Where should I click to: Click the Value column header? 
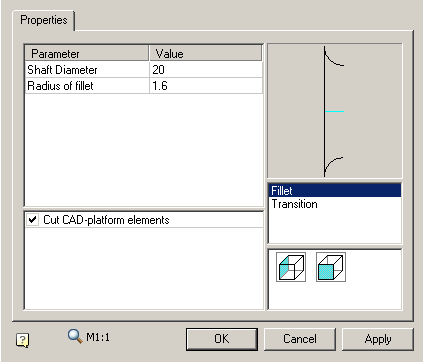pos(206,53)
